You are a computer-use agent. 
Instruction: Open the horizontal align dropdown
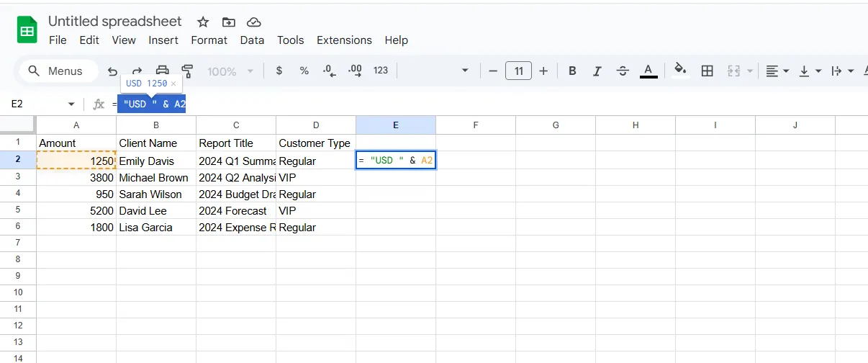coord(777,71)
